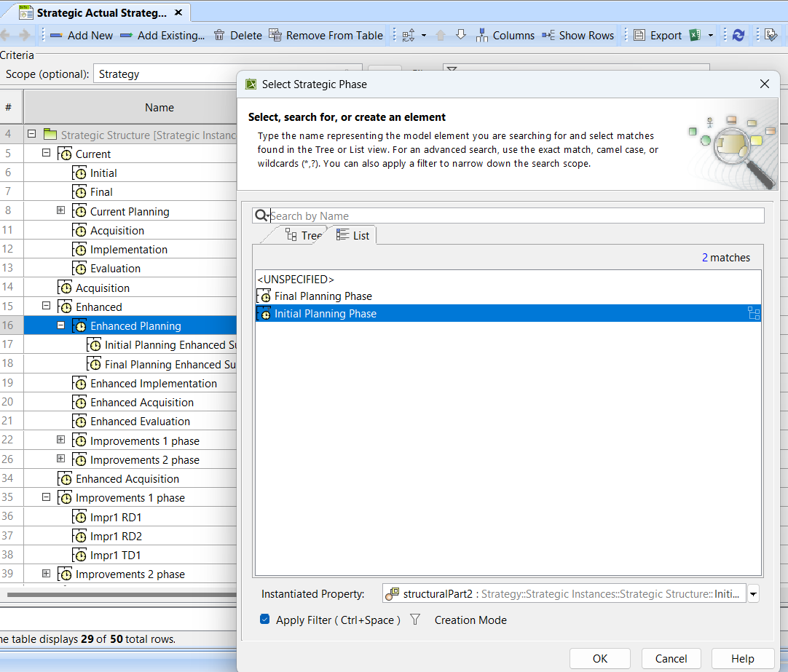This screenshot has width=788, height=672.
Task: Toggle Creation Mode
Action: (x=470, y=620)
